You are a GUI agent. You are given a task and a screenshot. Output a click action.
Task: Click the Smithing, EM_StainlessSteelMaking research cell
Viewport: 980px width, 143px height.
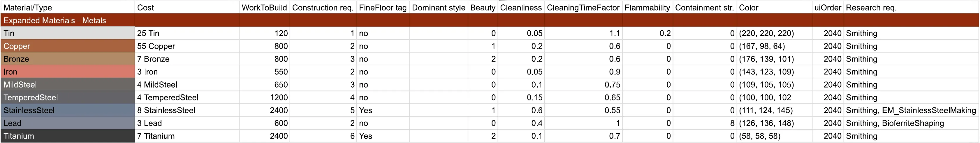[x=911, y=110]
